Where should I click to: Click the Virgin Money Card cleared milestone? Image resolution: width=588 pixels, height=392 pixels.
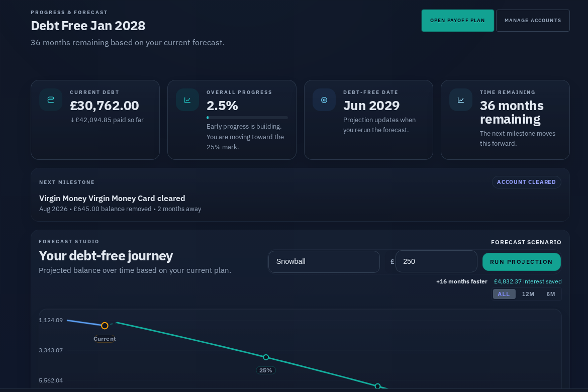(x=112, y=199)
